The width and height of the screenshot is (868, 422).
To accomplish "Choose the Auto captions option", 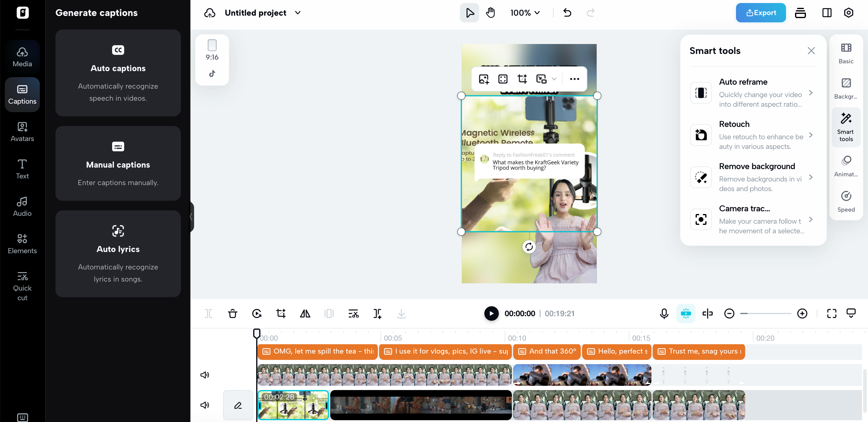I will click(x=118, y=73).
